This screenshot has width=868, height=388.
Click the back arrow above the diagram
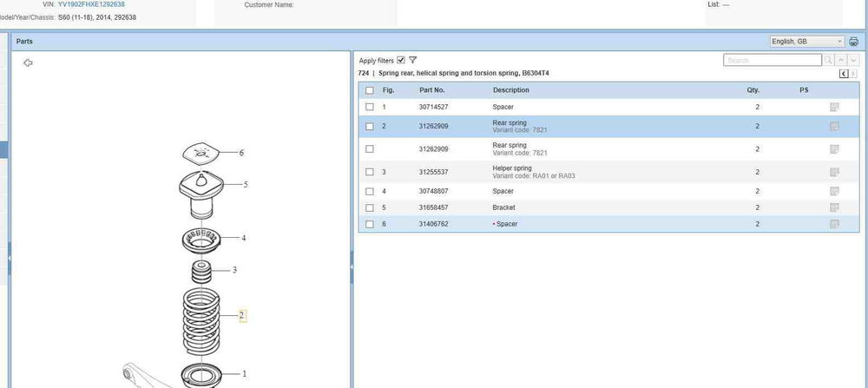[28, 63]
